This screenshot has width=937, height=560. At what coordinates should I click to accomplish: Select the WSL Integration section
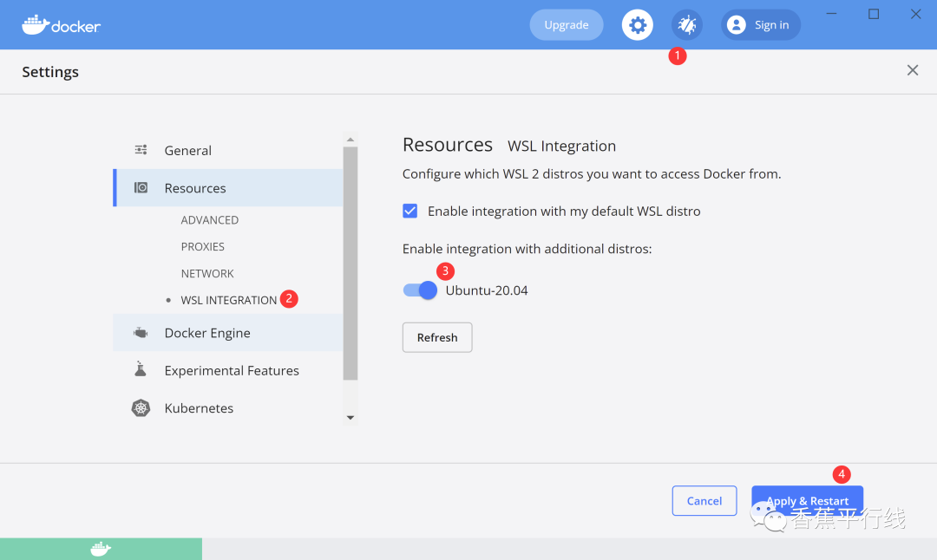(227, 299)
